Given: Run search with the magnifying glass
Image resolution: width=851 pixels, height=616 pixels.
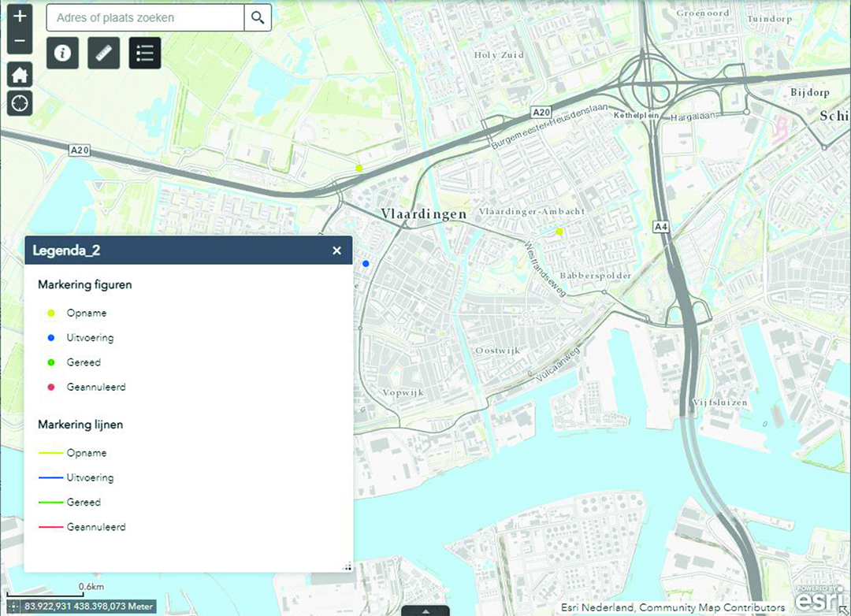Looking at the screenshot, I should tap(258, 18).
